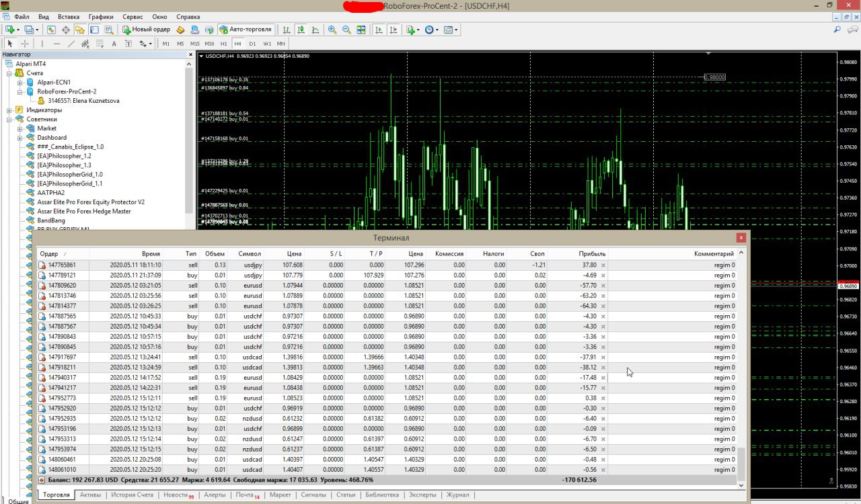Switch to the История Счета tab

(131, 495)
